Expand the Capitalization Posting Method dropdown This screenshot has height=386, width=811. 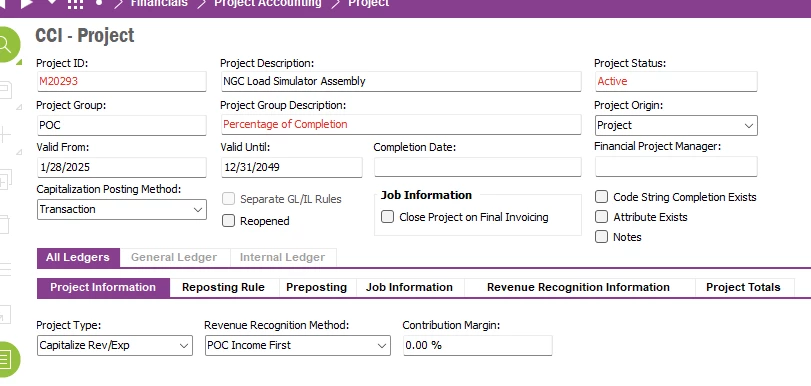[x=122, y=210]
